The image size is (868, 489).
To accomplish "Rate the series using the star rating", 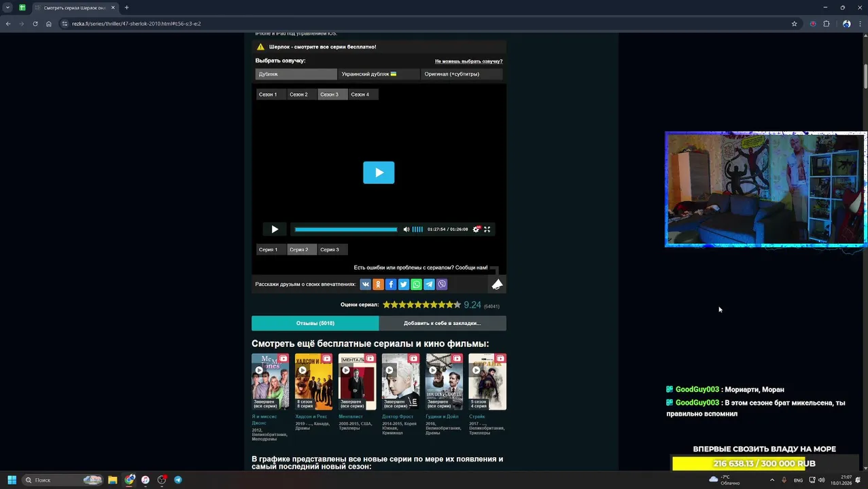I will coord(421,305).
